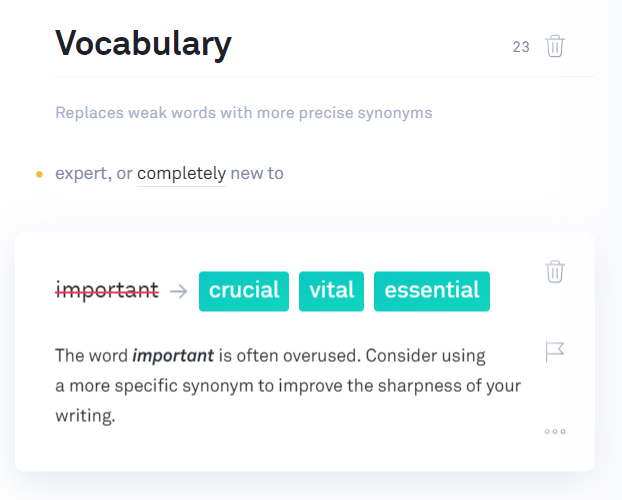Image resolution: width=622 pixels, height=500 pixels.
Task: Click the sentence about more specific synonym
Action: pos(288,386)
